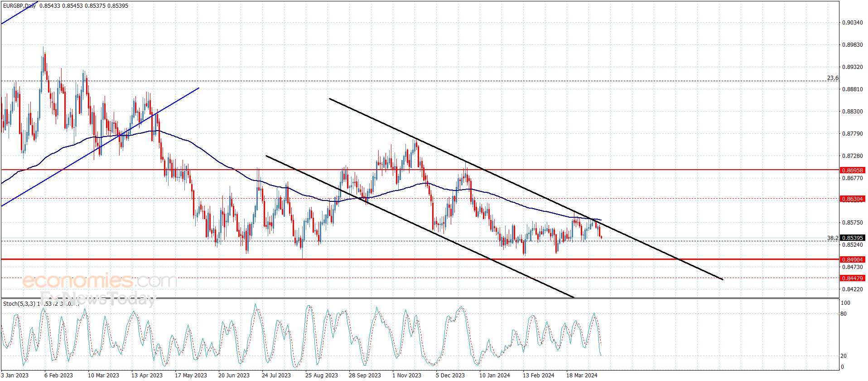This screenshot has height=381, width=868.
Task: Click the 10 Mar 2023 date label
Action: pos(103,375)
